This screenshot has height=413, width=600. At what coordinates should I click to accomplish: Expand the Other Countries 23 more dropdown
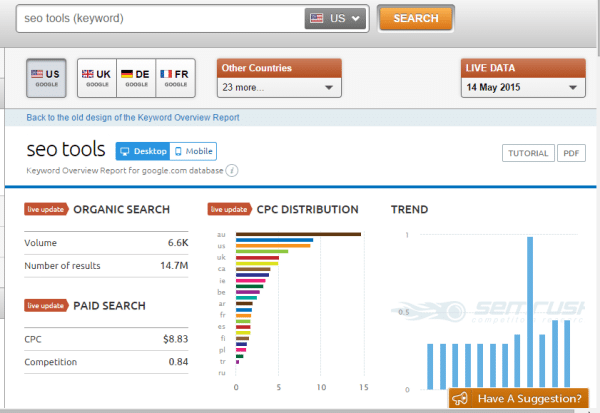pos(279,88)
